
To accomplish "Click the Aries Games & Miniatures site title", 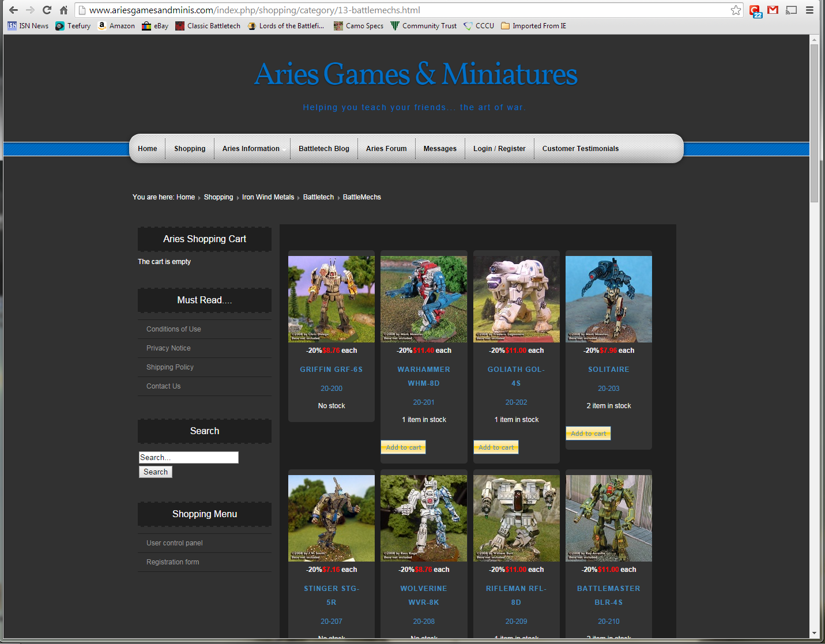I will (x=416, y=74).
